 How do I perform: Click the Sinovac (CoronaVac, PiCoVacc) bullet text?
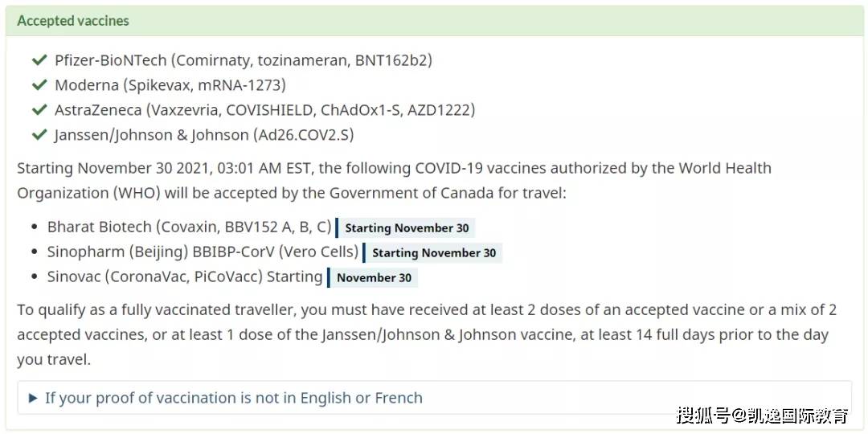pos(185,277)
